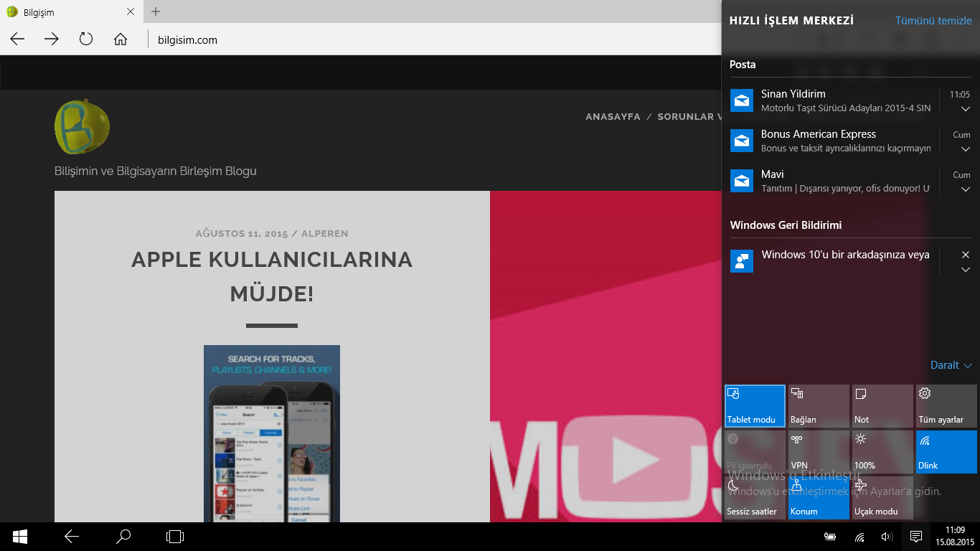Close action center via taskbar notification icon
The image size is (980, 551).
915,537
